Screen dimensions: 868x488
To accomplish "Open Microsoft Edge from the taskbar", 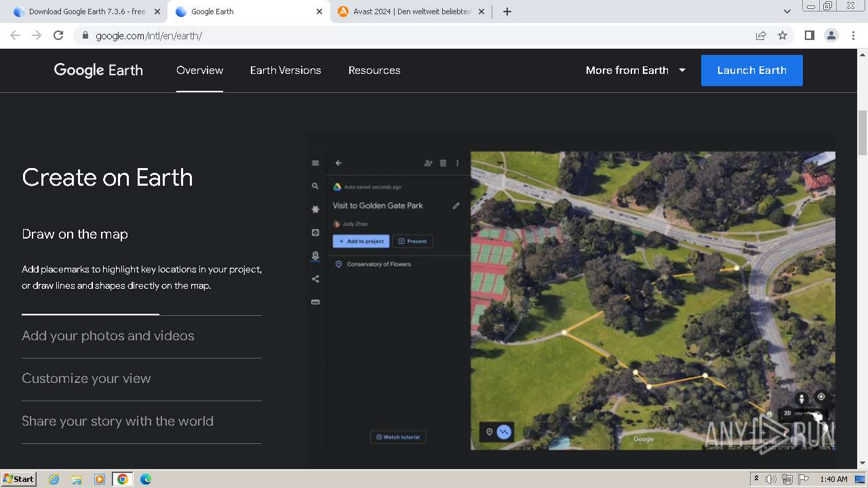I will tap(146, 479).
